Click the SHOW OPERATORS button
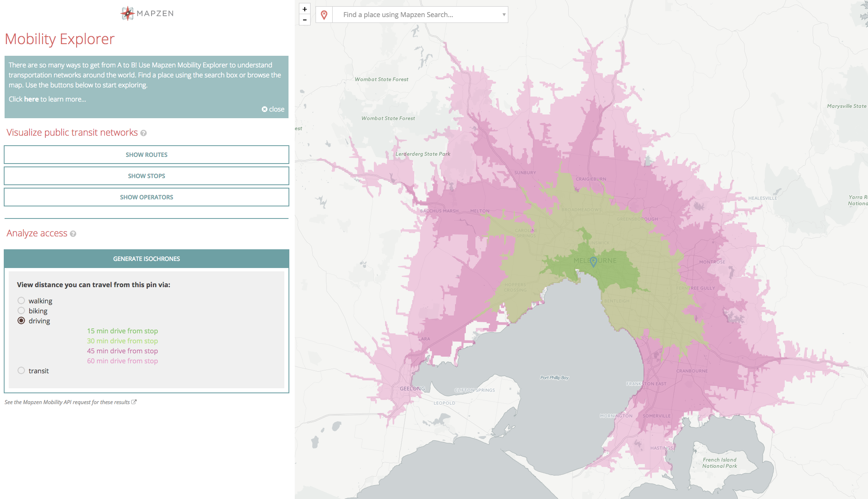The height and width of the screenshot is (499, 868). pos(147,197)
